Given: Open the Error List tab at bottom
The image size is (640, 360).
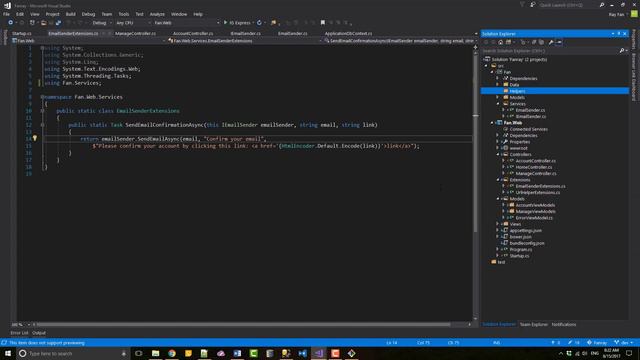Looking at the screenshot, I should coord(19,333).
